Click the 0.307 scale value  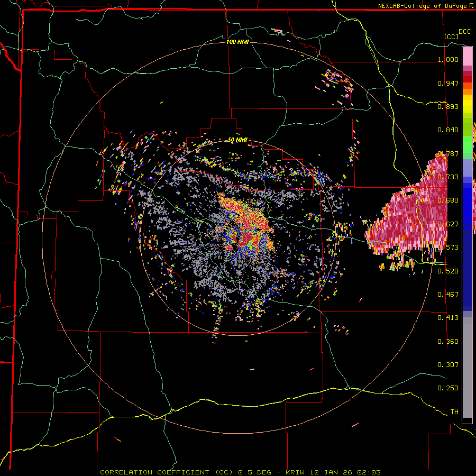click(x=448, y=365)
